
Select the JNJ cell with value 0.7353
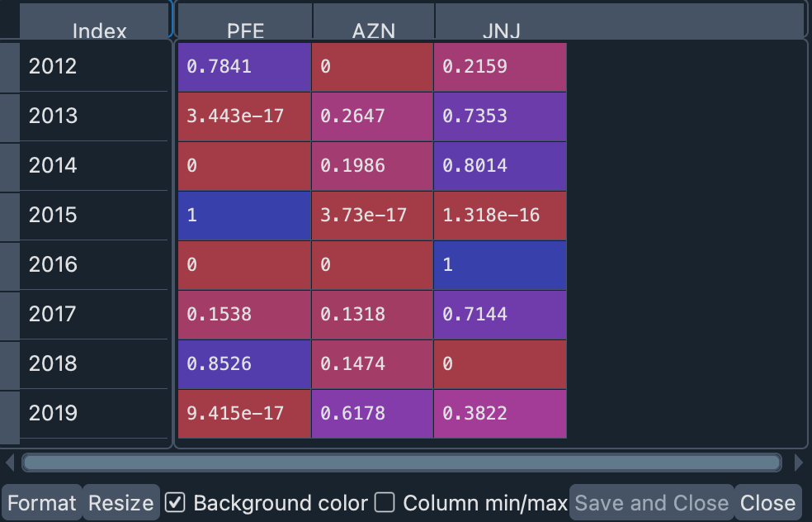(499, 116)
